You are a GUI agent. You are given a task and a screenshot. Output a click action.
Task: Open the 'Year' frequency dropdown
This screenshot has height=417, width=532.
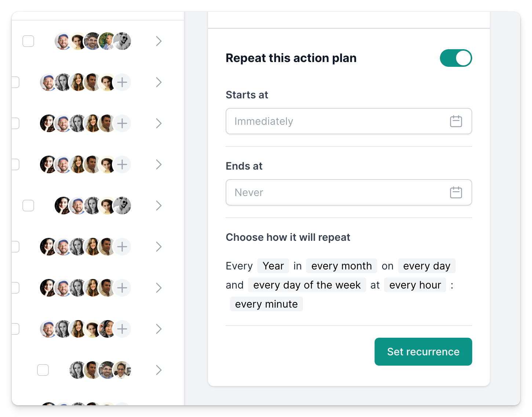273,266
